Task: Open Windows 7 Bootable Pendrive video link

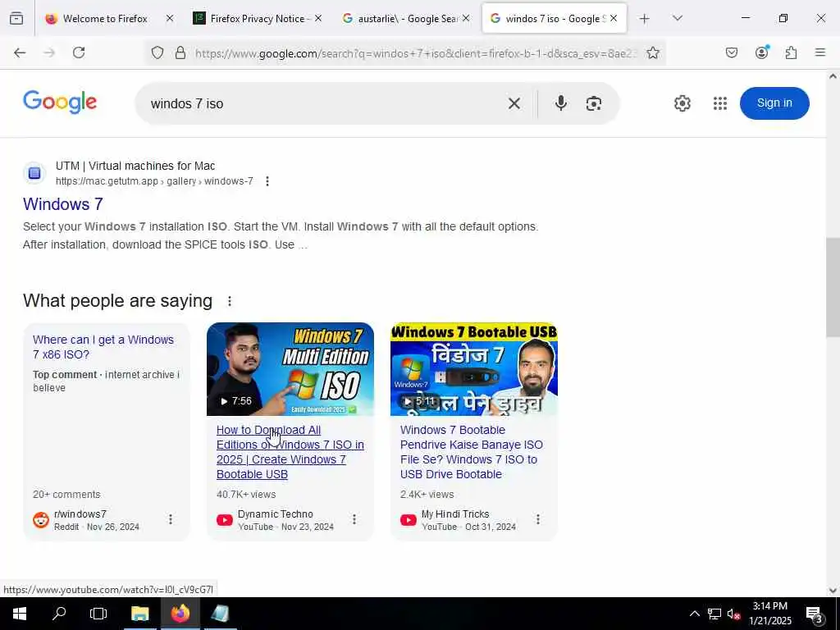Action: pyautogui.click(x=472, y=452)
